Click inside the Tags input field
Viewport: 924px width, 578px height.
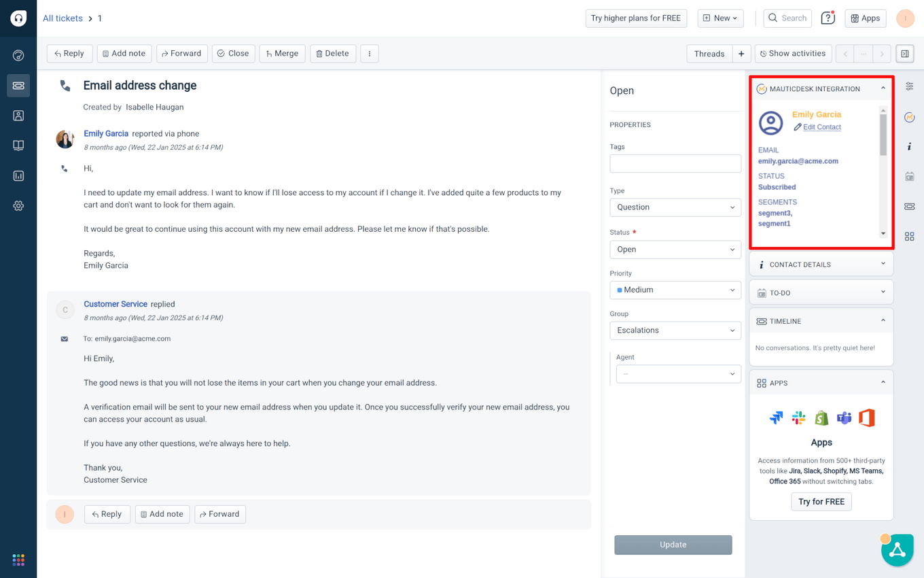pyautogui.click(x=675, y=163)
